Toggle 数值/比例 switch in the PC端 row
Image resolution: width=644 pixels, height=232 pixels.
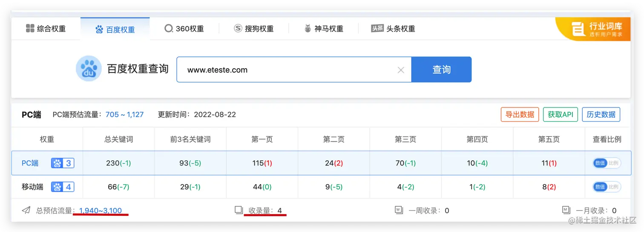(x=607, y=163)
